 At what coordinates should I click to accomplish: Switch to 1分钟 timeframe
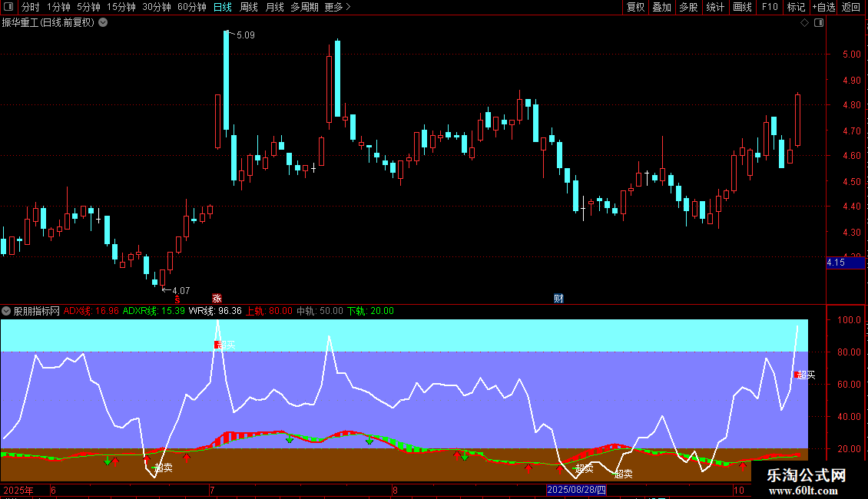[x=58, y=7]
